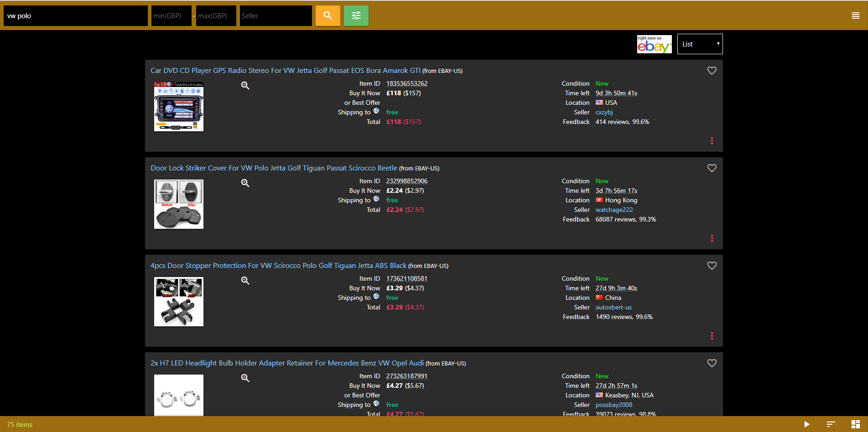Click time left 27d 2h 57m 1s
Screen dimensions: 868x432
616,386
